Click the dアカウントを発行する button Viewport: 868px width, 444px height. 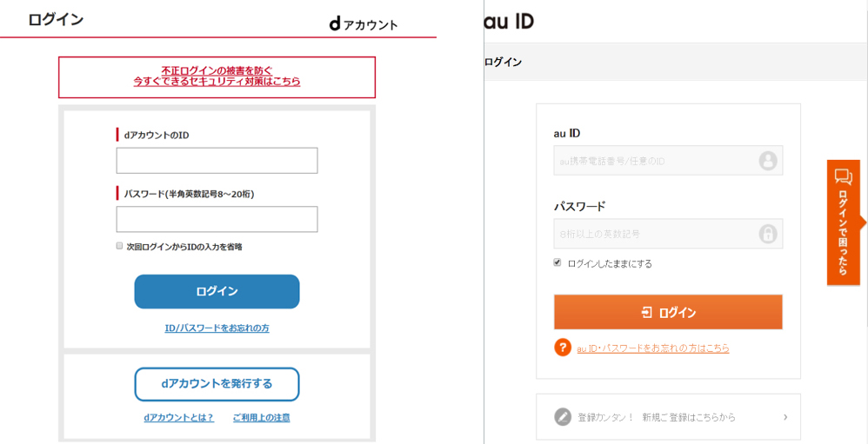(x=217, y=384)
